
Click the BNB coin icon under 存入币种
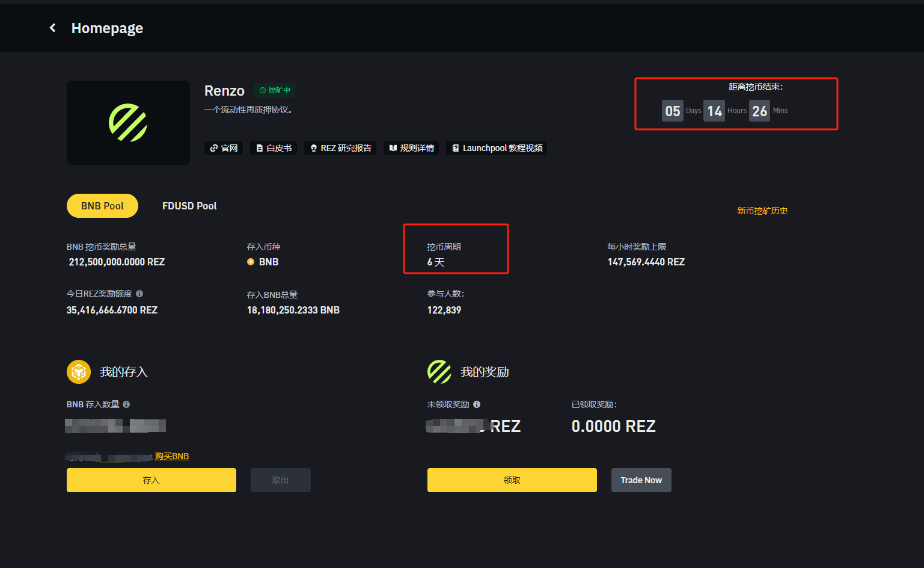coord(251,262)
